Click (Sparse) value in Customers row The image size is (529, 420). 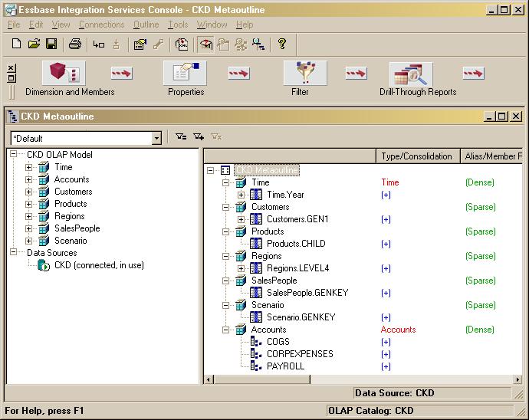click(x=481, y=207)
